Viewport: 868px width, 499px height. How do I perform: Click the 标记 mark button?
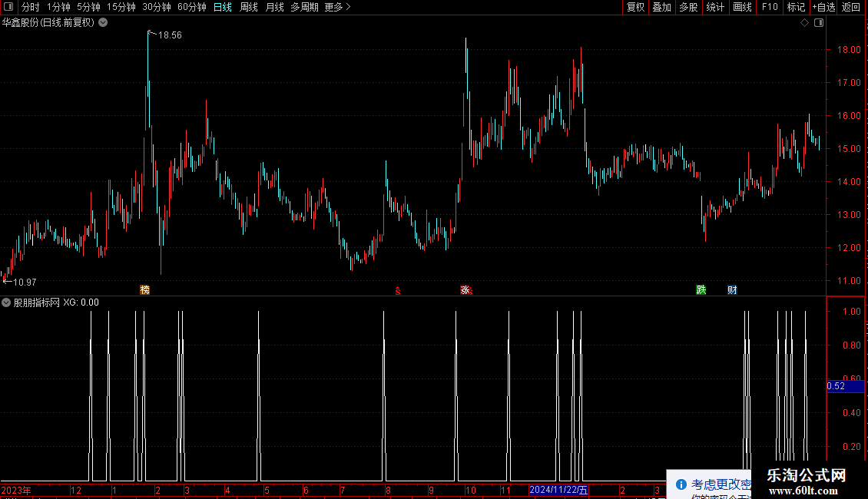tap(796, 7)
